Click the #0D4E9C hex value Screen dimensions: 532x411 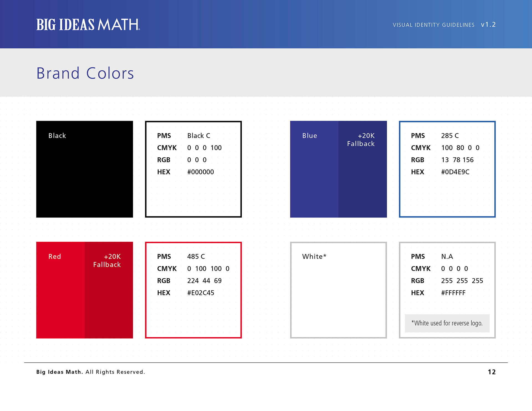(x=455, y=172)
